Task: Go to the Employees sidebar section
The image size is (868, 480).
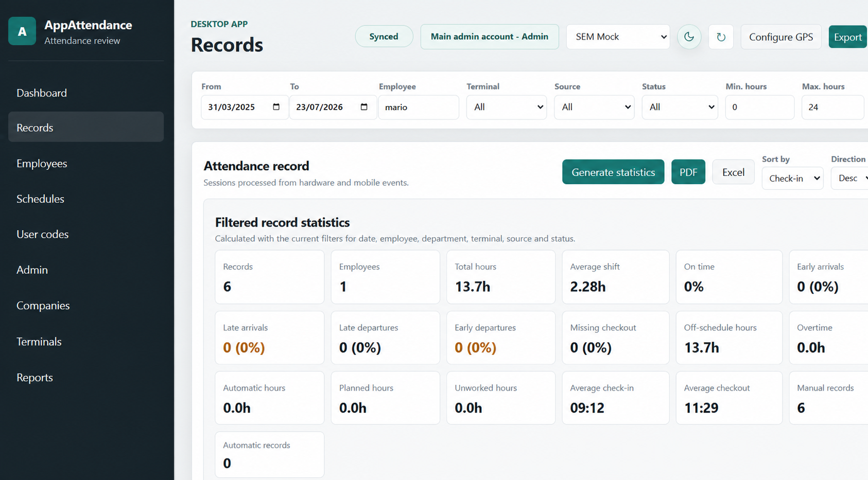Action: pyautogui.click(x=42, y=164)
